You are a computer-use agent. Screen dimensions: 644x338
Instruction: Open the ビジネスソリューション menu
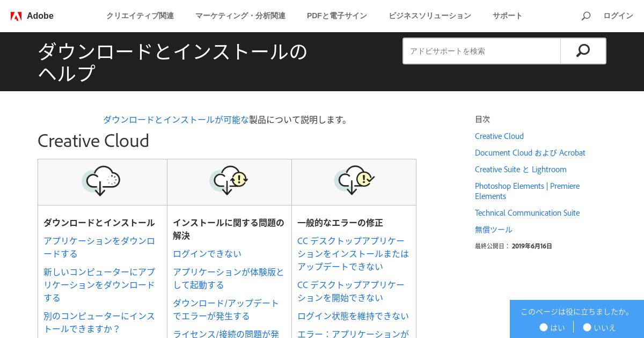430,16
